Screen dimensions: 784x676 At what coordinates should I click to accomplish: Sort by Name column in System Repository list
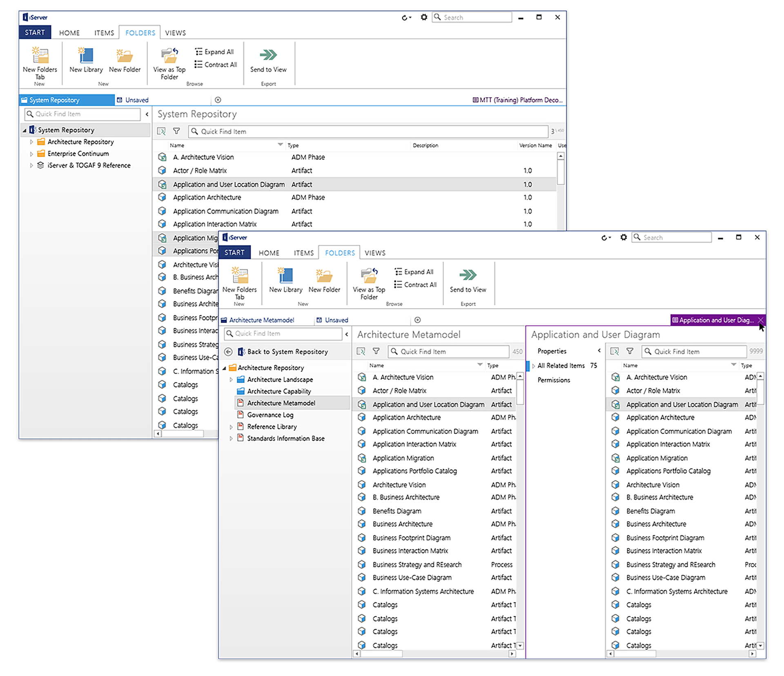point(177,145)
